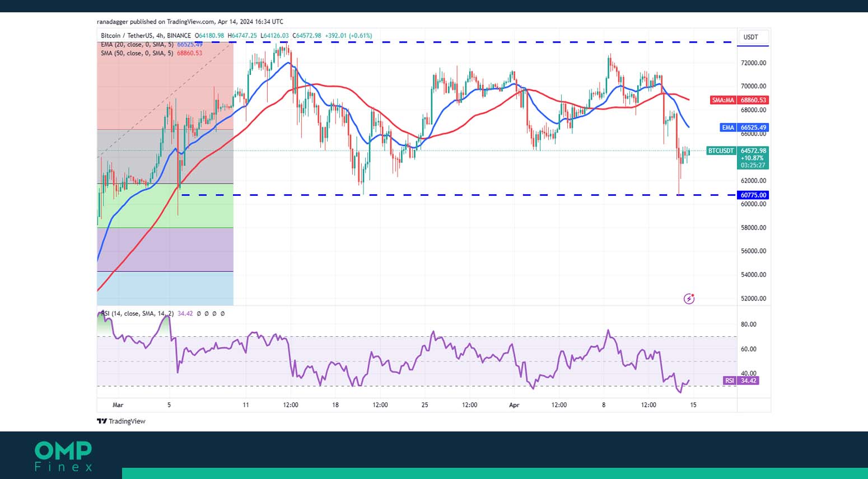Click the 56000.00 price axis label
Image resolution: width=868 pixels, height=479 pixels.
coord(753,251)
